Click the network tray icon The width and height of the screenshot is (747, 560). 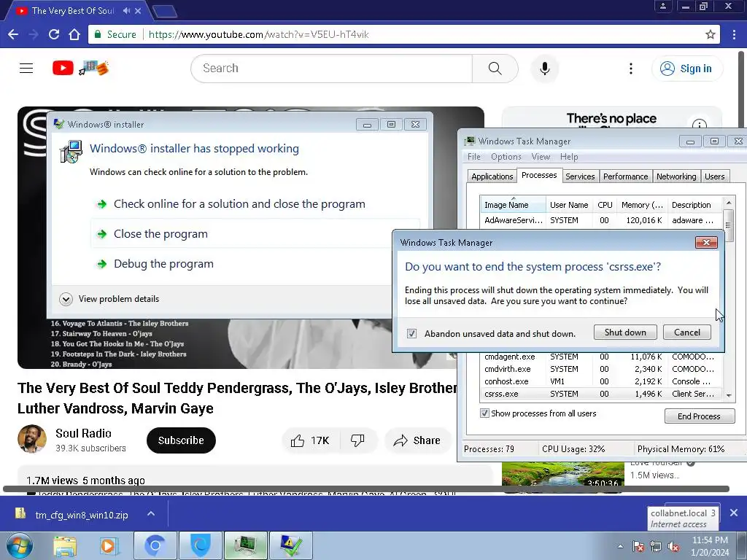point(656,547)
